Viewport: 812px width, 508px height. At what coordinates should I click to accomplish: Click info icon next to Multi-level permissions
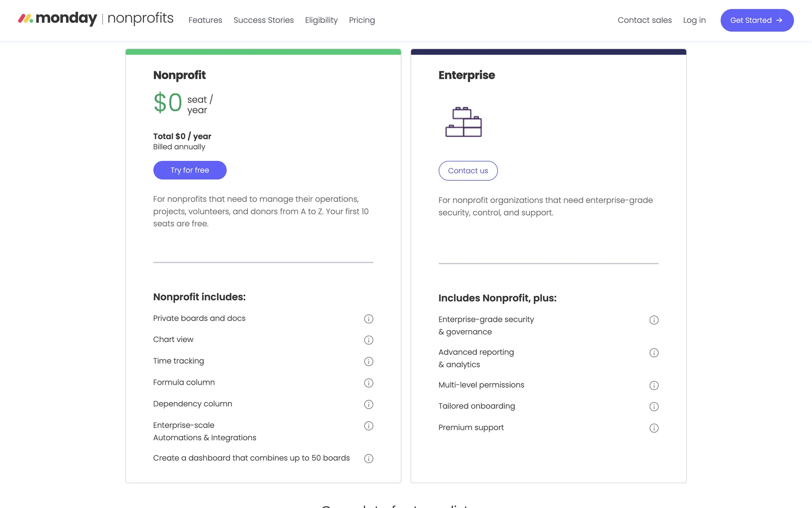coord(654,385)
